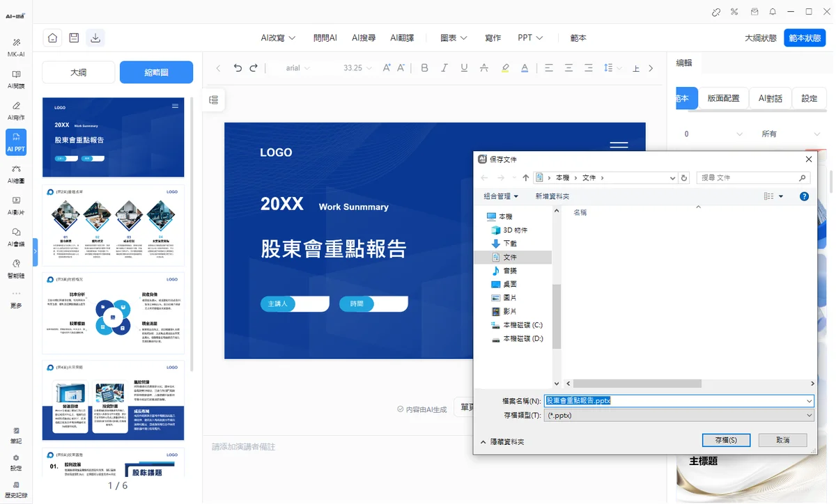The image size is (836, 504).
Task: Open the AI閱讀 sidebar tool
Action: pos(15,79)
